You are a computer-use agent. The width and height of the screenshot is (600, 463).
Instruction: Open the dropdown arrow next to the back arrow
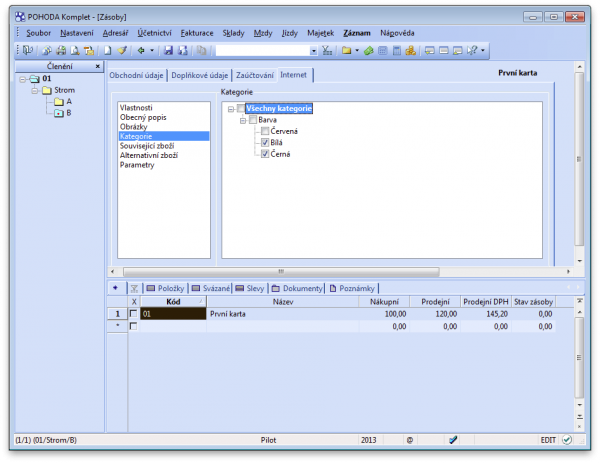pos(152,50)
